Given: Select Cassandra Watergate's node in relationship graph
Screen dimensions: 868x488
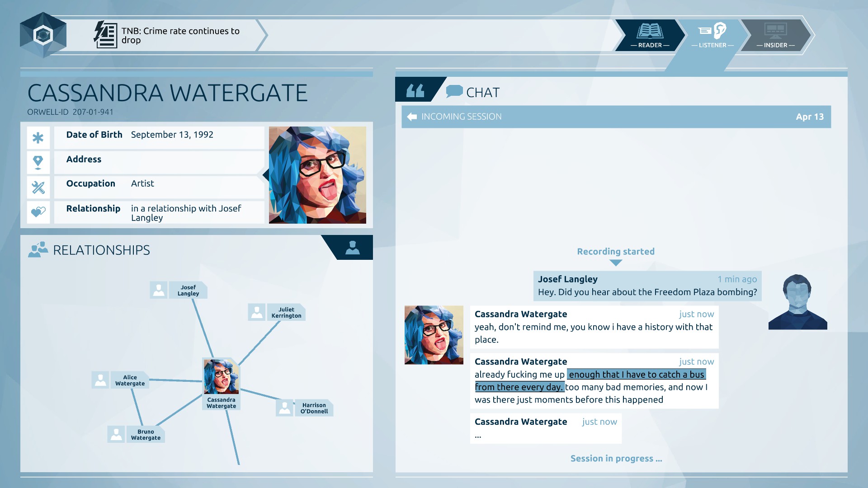Looking at the screenshot, I should (x=221, y=384).
